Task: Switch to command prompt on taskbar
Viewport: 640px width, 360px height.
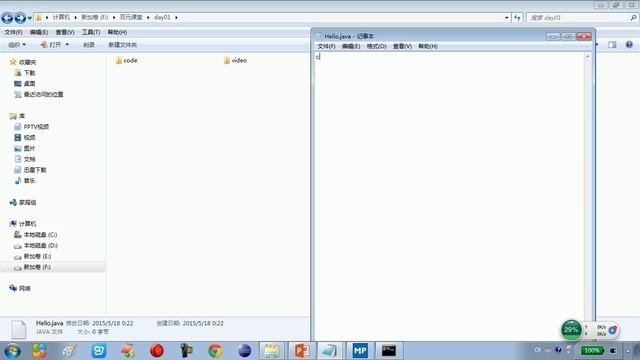Action: (x=389, y=351)
